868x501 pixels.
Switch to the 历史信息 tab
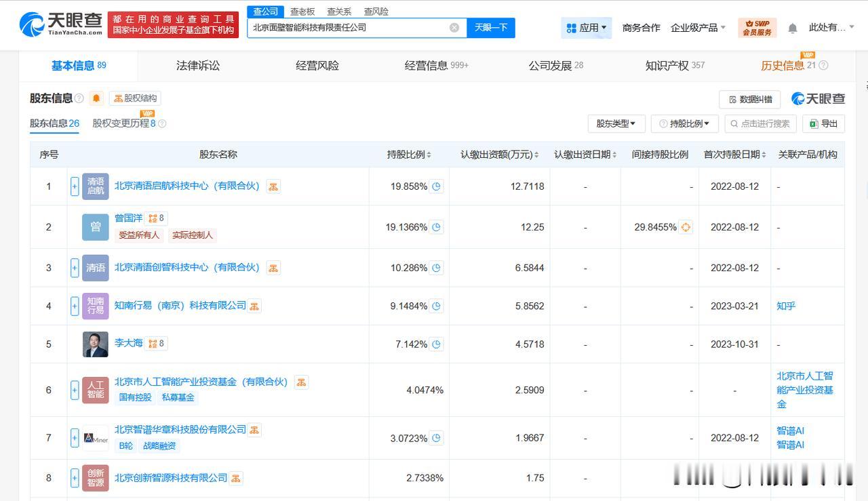(788, 66)
